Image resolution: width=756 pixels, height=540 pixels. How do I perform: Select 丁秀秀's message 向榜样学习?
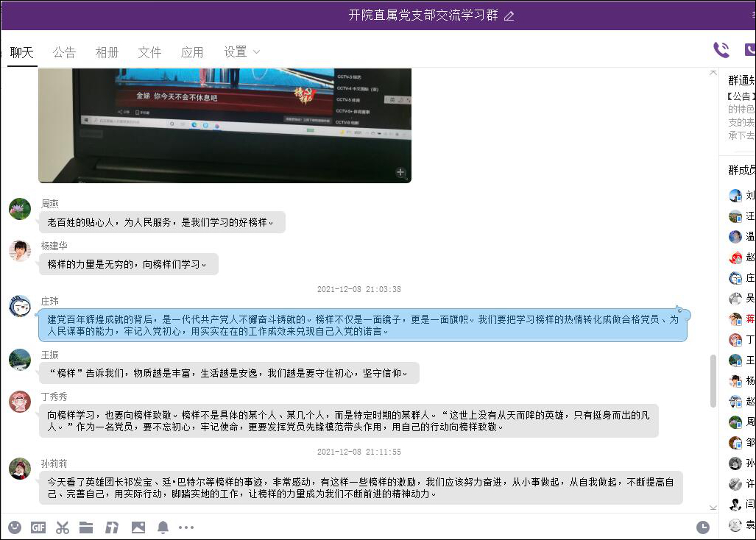[x=349, y=421]
